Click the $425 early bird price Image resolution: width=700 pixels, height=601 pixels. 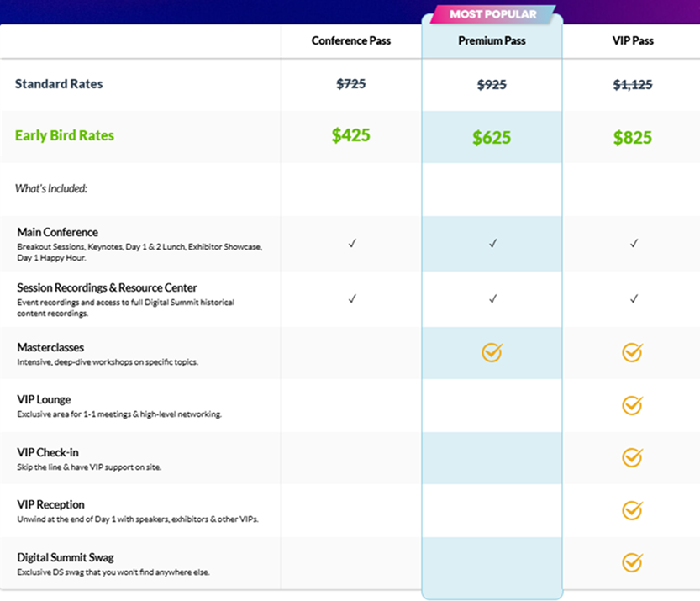click(x=350, y=135)
